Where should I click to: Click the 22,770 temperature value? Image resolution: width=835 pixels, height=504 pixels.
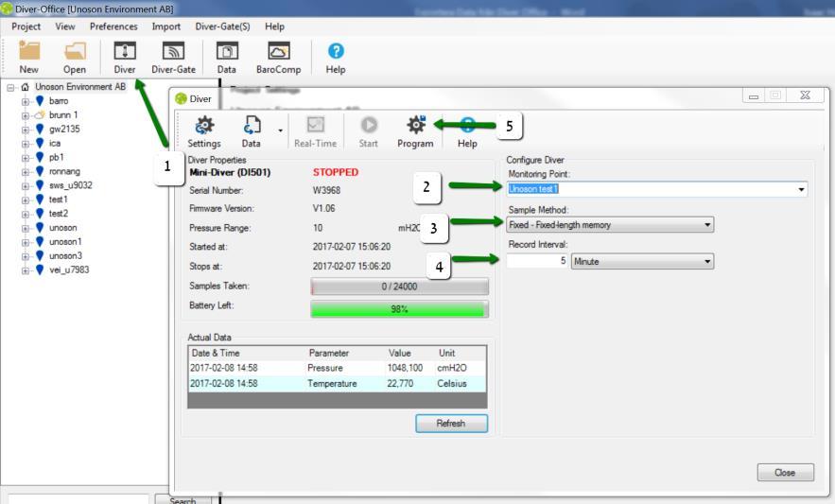pos(400,384)
